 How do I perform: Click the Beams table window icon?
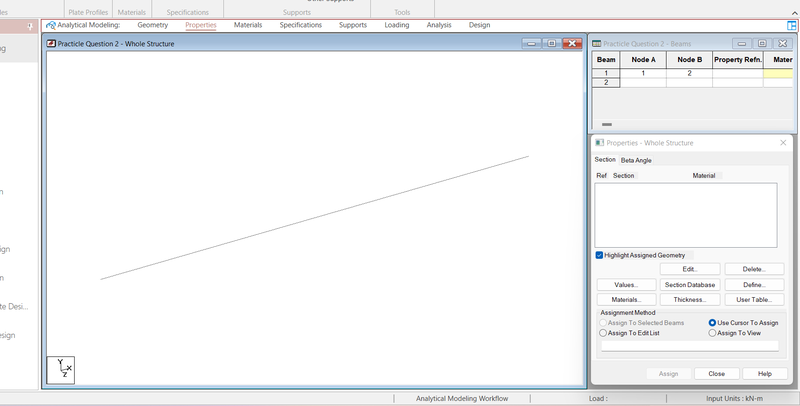point(596,44)
